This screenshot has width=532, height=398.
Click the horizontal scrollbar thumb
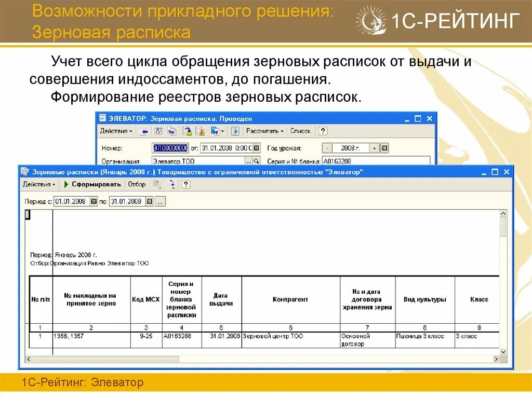(105, 359)
